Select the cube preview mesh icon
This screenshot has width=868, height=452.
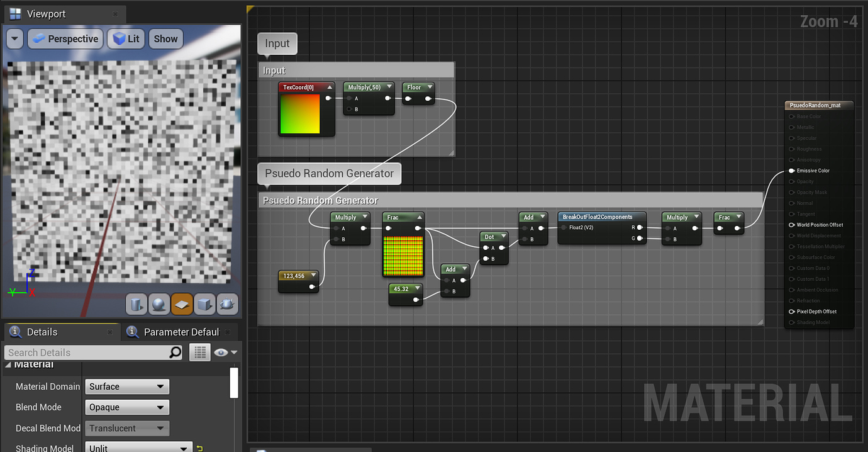[x=204, y=304]
